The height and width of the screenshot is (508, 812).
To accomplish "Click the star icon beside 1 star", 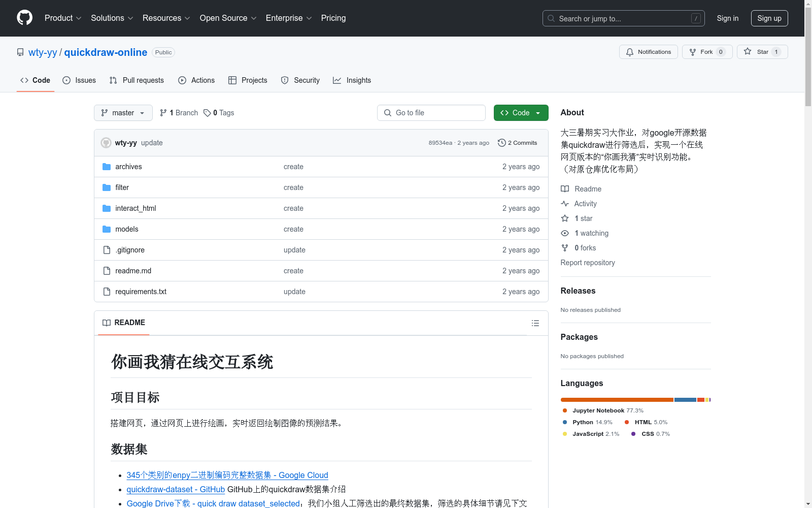I will (x=565, y=218).
